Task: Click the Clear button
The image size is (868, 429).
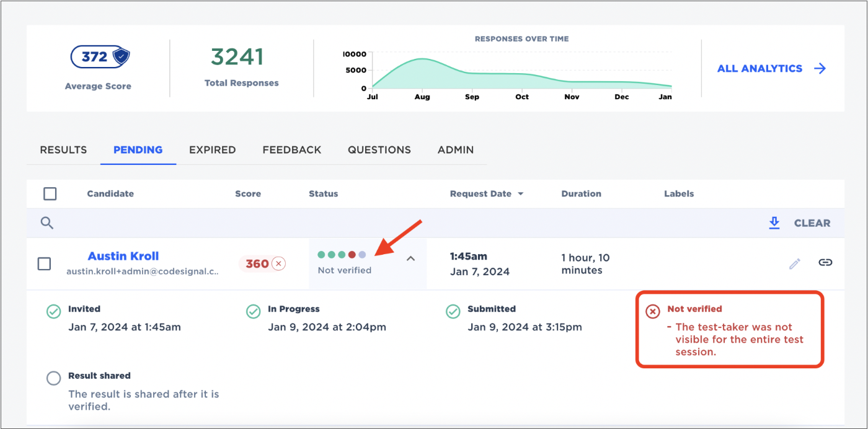Action: tap(812, 223)
